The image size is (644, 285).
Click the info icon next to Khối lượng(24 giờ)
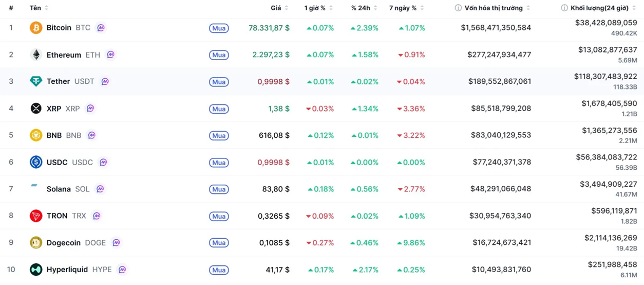point(564,8)
